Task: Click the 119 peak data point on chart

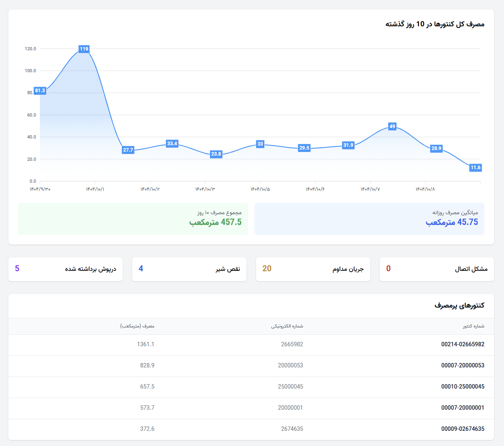Action: click(84, 49)
